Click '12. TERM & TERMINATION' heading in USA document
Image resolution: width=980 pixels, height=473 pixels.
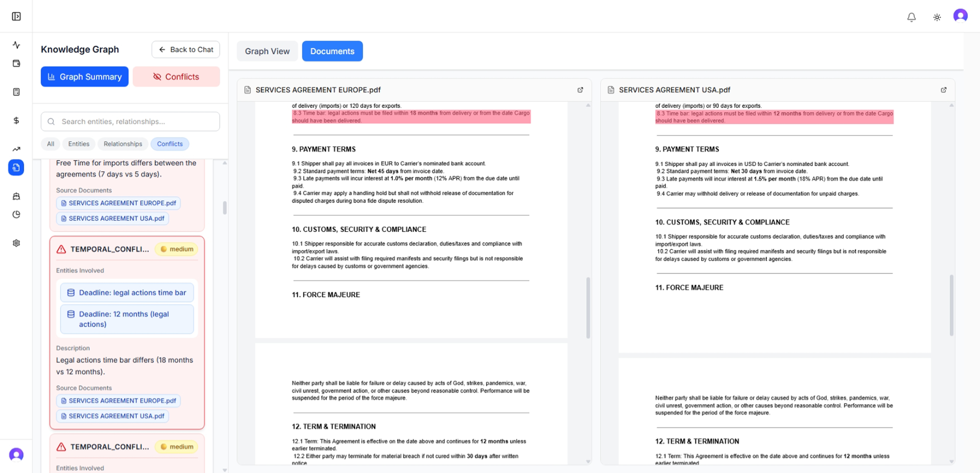pyautogui.click(x=697, y=441)
